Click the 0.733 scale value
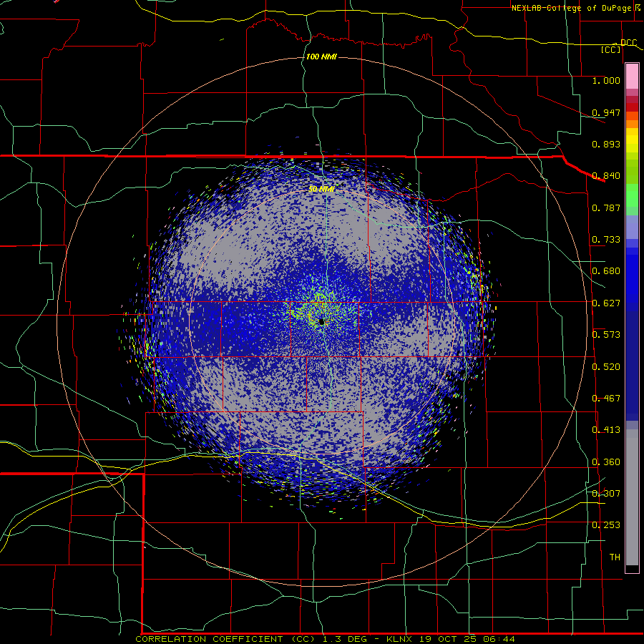This screenshot has height=644, width=644. pyautogui.click(x=606, y=240)
